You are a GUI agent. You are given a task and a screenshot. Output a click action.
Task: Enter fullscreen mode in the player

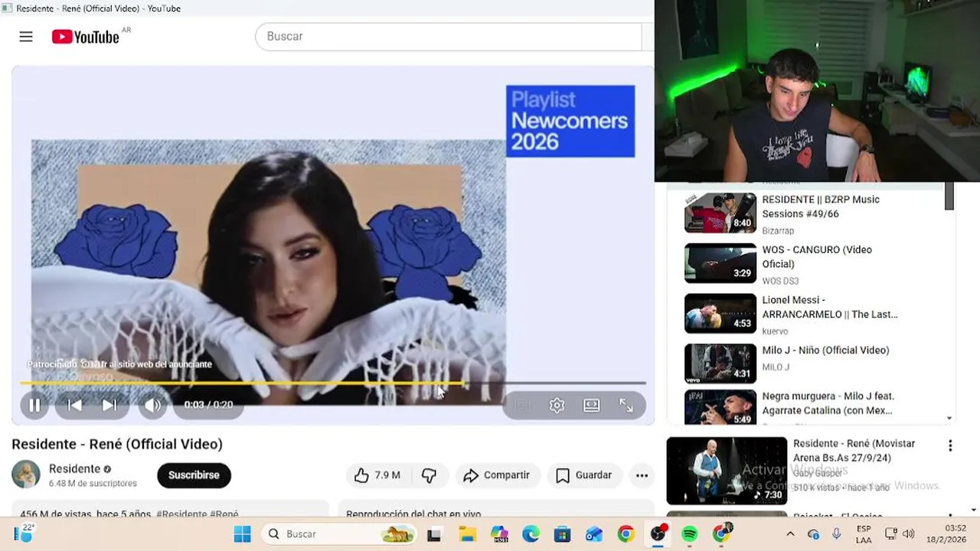[626, 406]
